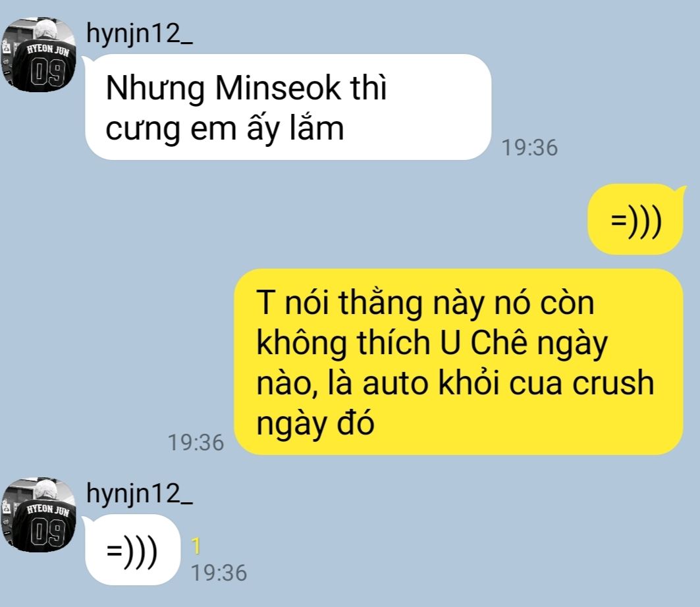The image size is (700, 607).
Task: Tap the 19:36 timestamp left of yellow message
Action: tap(196, 443)
